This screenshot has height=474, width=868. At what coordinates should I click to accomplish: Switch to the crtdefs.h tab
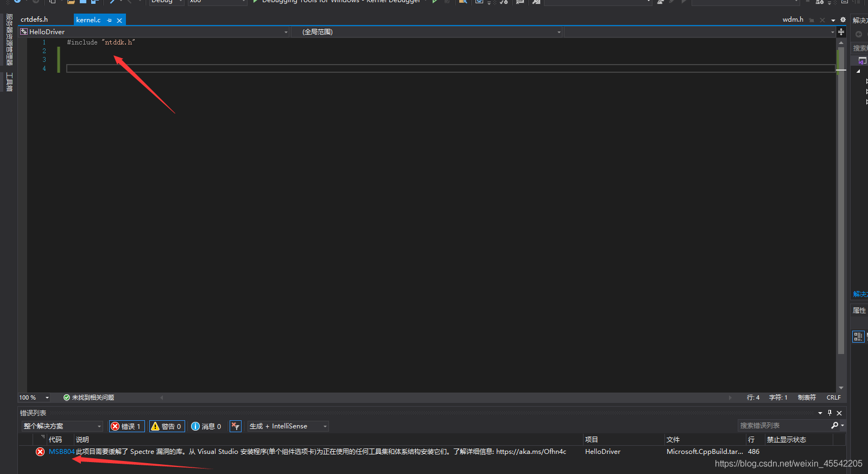point(34,20)
